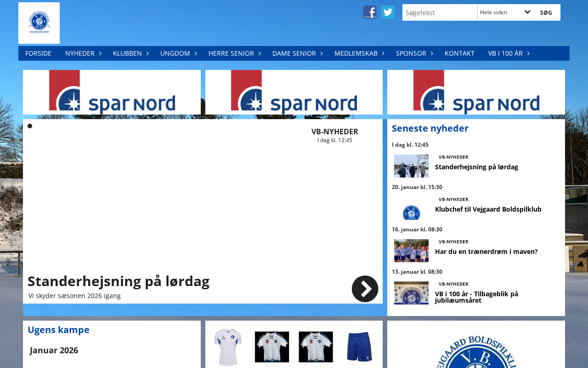The image size is (588, 368).
Task: Click the 'Januar 2026' month label
Action: (54, 351)
